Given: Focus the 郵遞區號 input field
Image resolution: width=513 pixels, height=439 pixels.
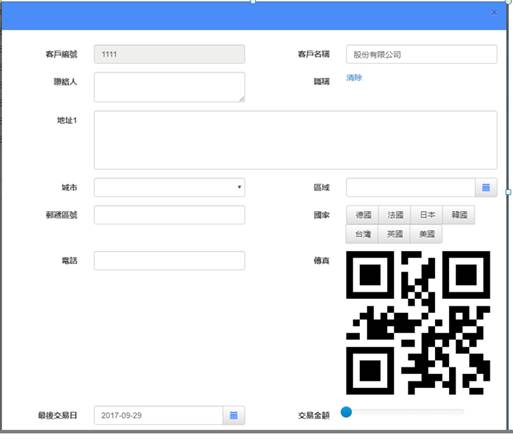Looking at the screenshot, I should click(x=169, y=215).
